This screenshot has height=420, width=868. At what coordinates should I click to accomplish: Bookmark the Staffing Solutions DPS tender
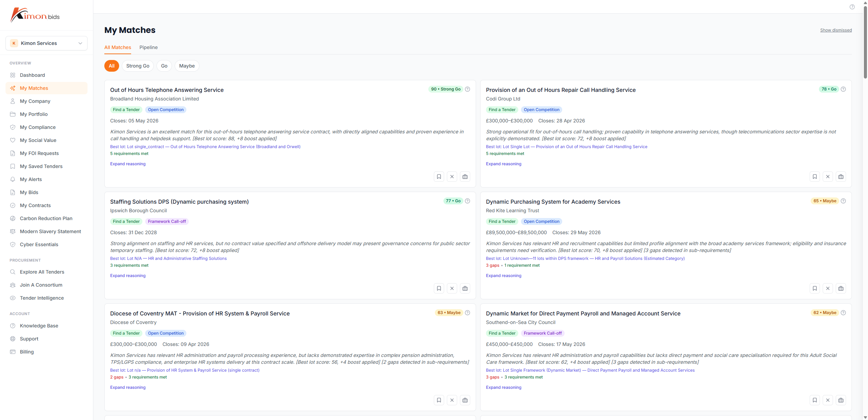coord(439,288)
